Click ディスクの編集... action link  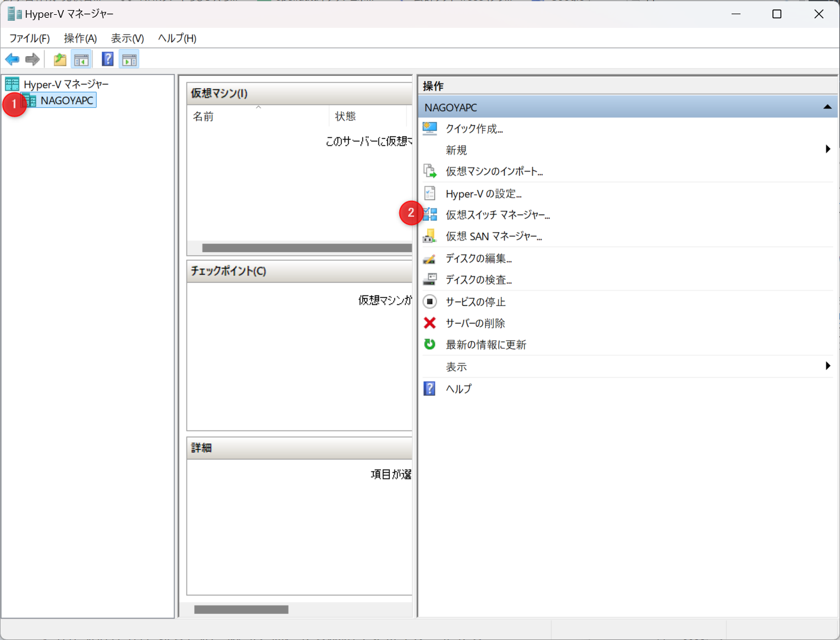pos(479,258)
